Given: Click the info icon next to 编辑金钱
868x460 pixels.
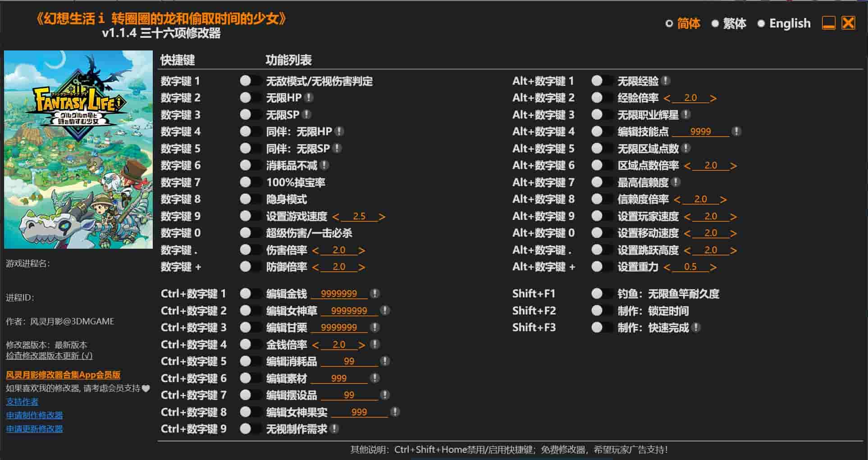Looking at the screenshot, I should [375, 294].
